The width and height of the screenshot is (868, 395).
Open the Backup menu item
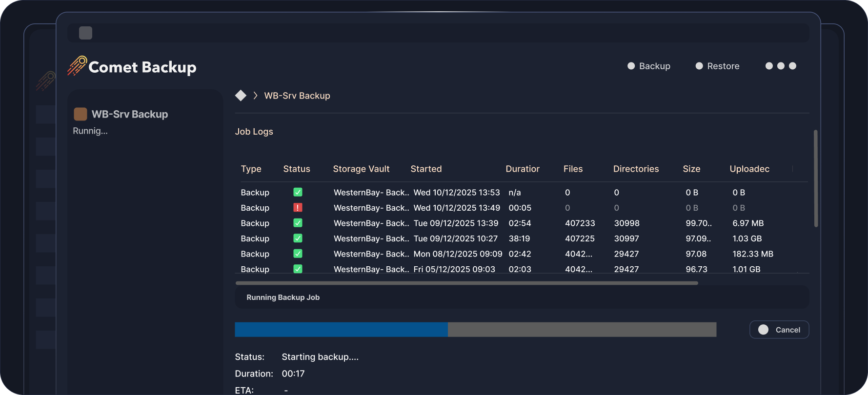coord(649,66)
